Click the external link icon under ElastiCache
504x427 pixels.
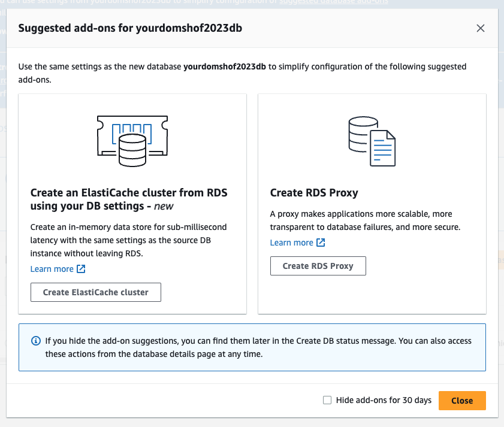click(x=81, y=269)
